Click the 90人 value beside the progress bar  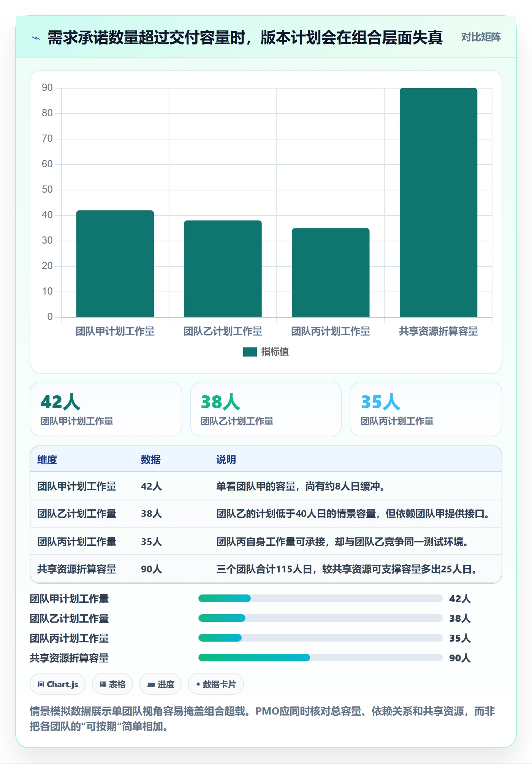click(460, 658)
